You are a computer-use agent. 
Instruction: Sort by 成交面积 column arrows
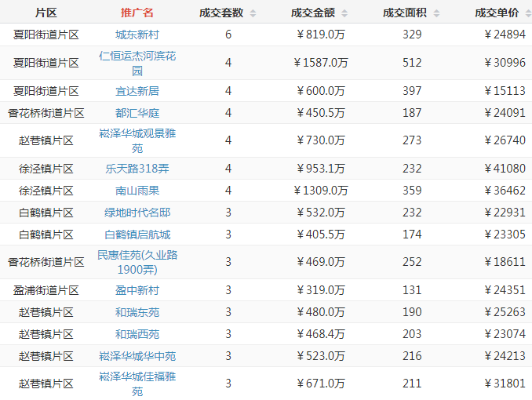(436, 13)
